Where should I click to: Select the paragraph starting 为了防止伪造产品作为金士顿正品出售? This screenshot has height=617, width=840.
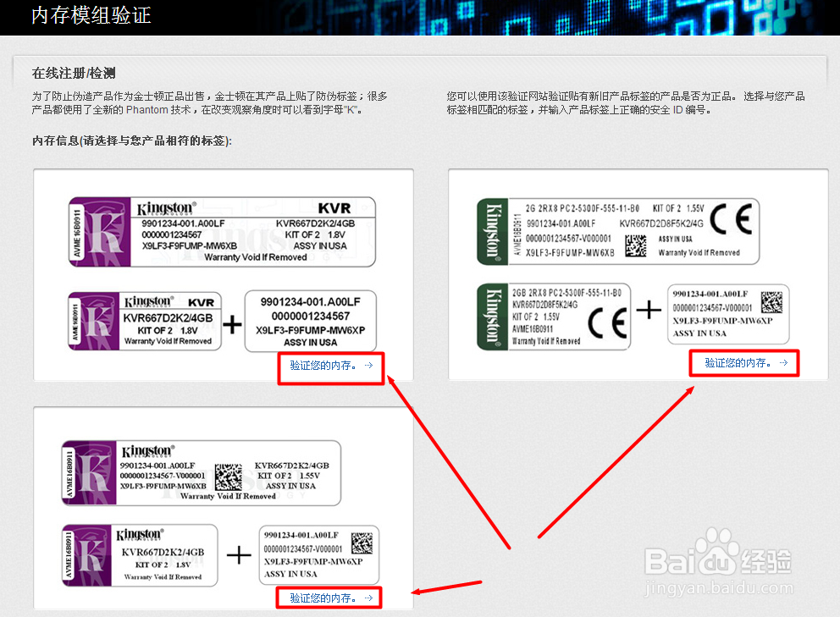[x=209, y=103]
